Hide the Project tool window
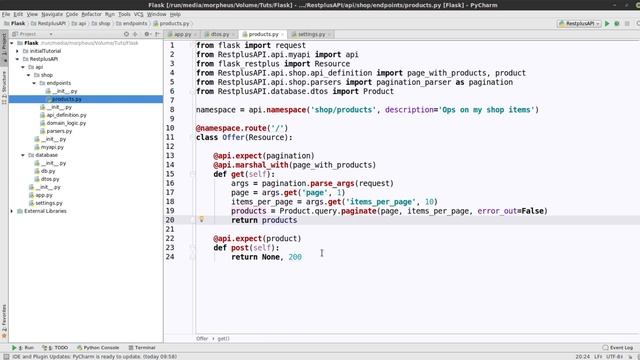Image resolution: width=640 pixels, height=360 pixels. pos(157,34)
